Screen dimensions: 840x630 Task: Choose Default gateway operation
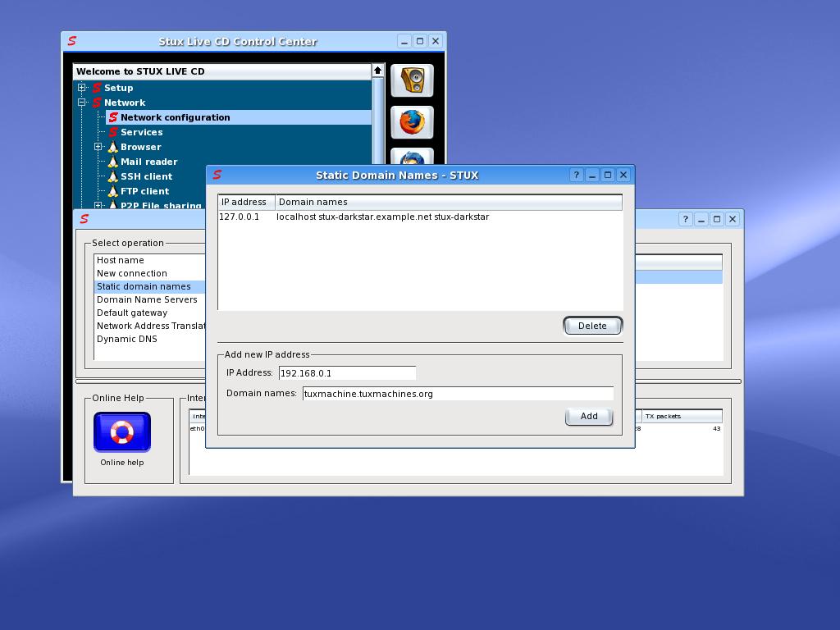click(x=149, y=313)
